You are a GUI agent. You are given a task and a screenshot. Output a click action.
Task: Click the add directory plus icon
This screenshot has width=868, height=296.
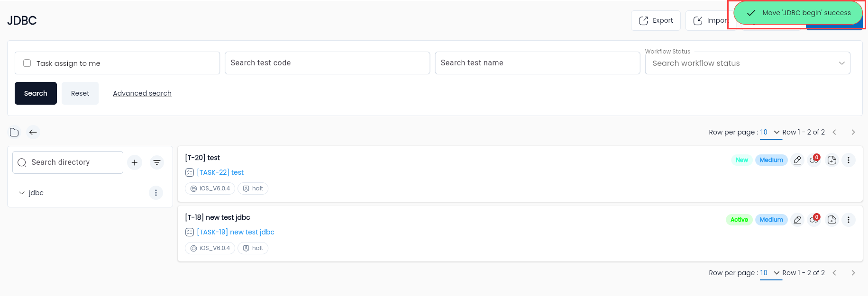[x=135, y=162]
